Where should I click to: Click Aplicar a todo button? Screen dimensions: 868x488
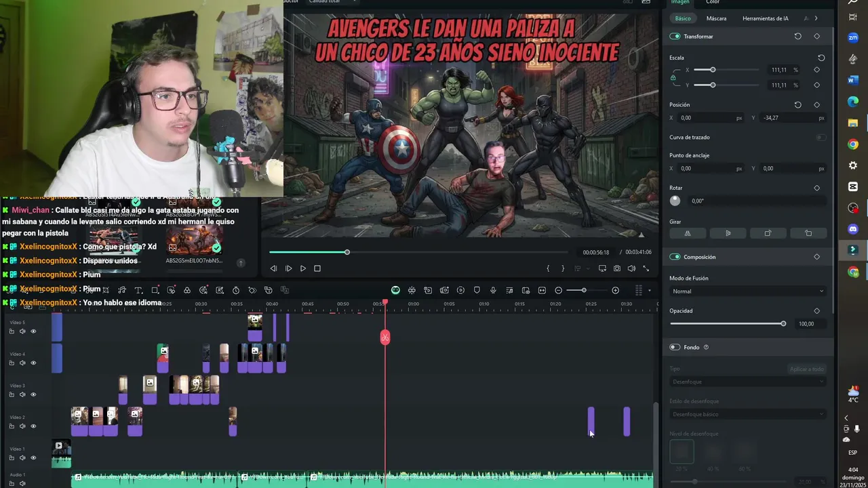pyautogui.click(x=807, y=369)
